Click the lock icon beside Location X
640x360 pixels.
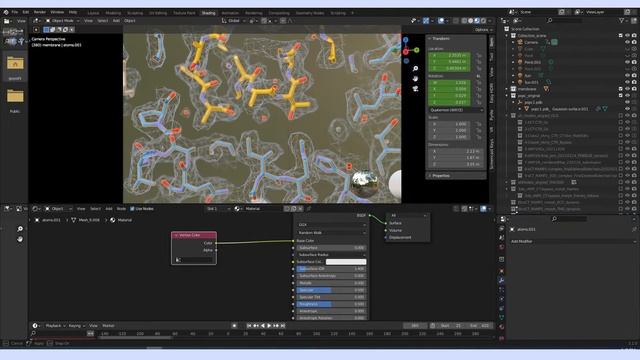click(x=478, y=55)
